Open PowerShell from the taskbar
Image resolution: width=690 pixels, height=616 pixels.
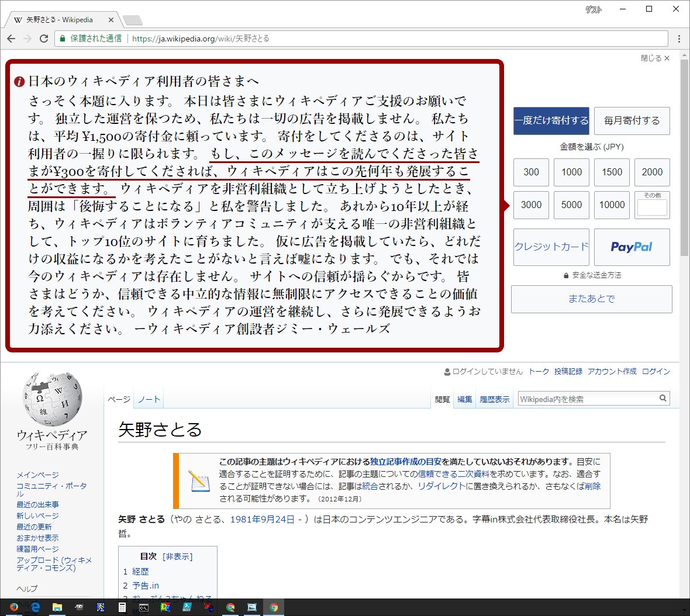[187, 607]
